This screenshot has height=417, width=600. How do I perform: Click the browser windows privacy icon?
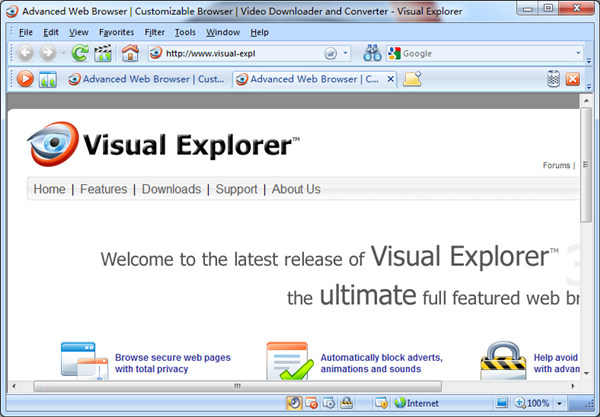click(85, 360)
